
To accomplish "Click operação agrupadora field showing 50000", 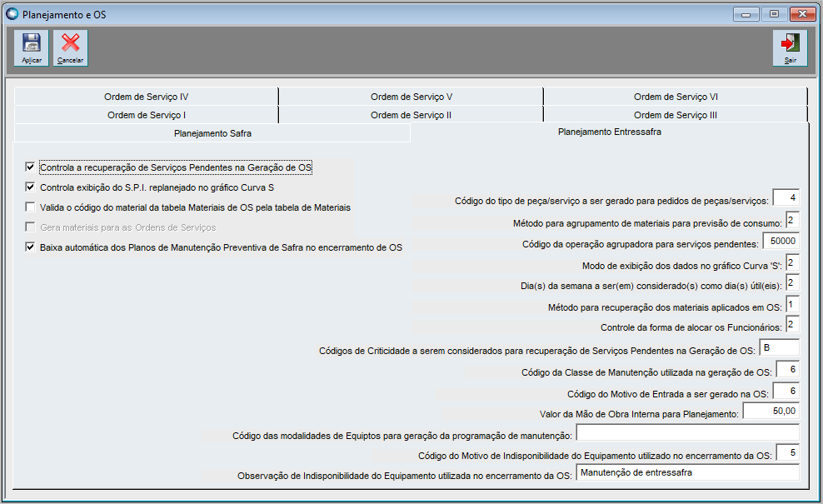I will tap(781, 241).
